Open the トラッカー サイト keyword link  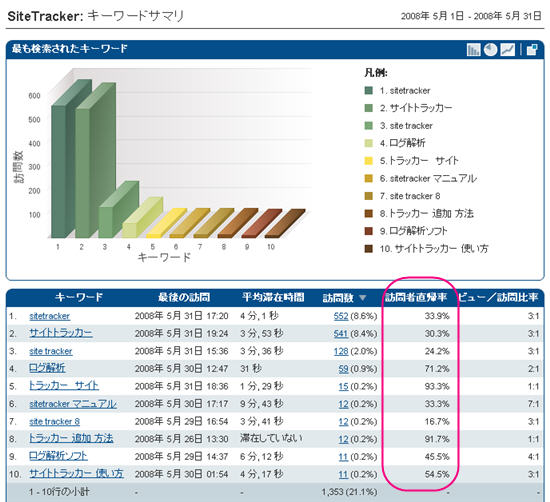click(64, 386)
